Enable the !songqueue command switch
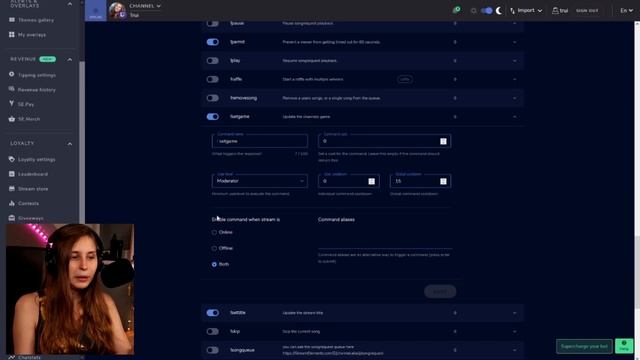Image resolution: width=640 pixels, height=360 pixels. coord(213,350)
